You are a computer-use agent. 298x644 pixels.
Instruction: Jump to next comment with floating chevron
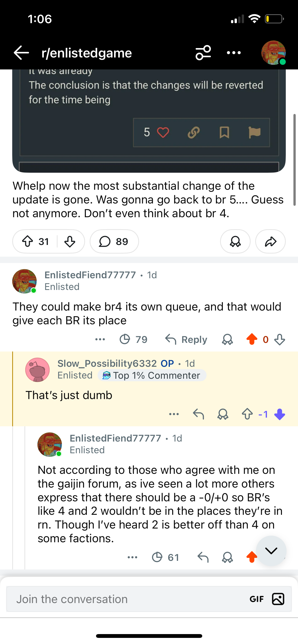(x=271, y=551)
